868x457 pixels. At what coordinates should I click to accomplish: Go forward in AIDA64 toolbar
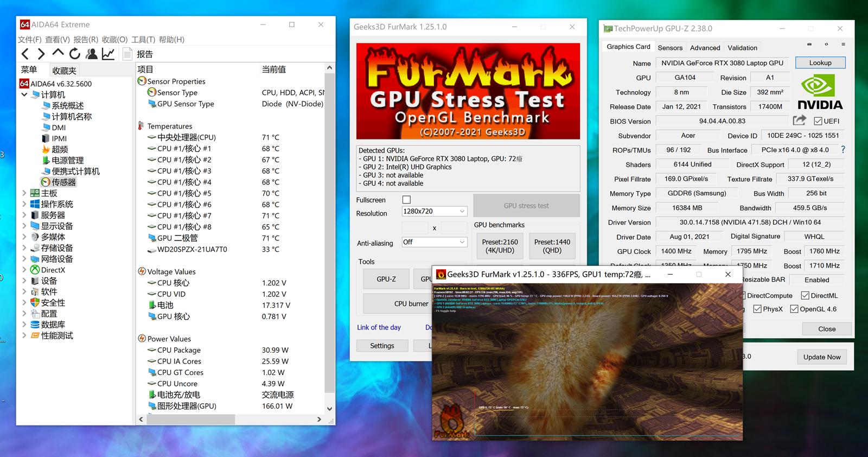click(41, 54)
